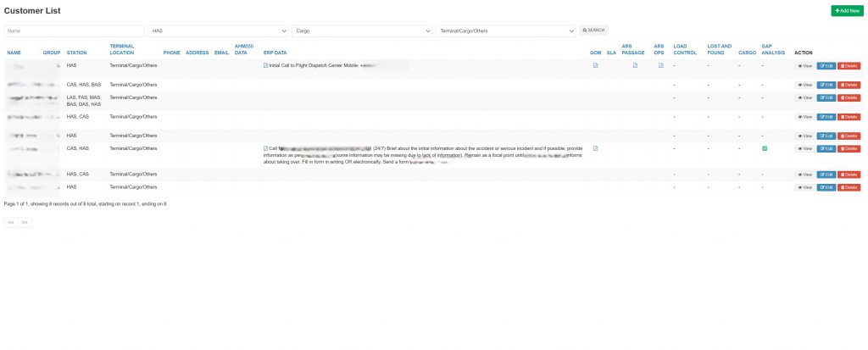Image resolution: width=868 pixels, height=350 pixels.
Task: Open GOM document icon in first row
Action: point(596,65)
